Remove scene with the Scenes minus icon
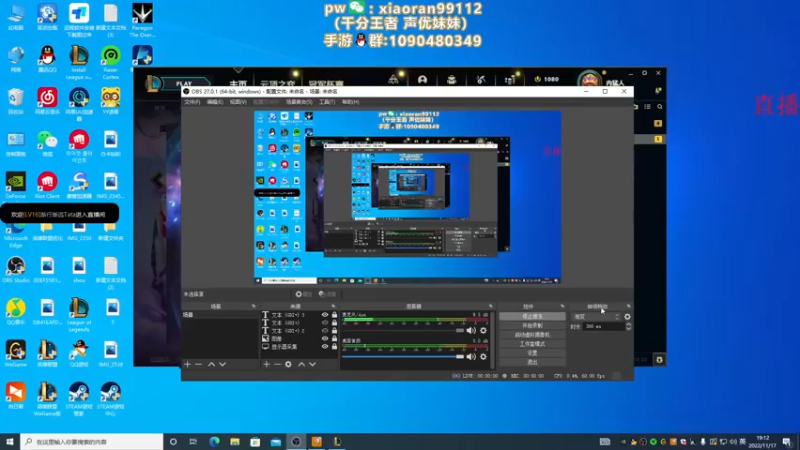The width and height of the screenshot is (800, 450). tap(198, 364)
